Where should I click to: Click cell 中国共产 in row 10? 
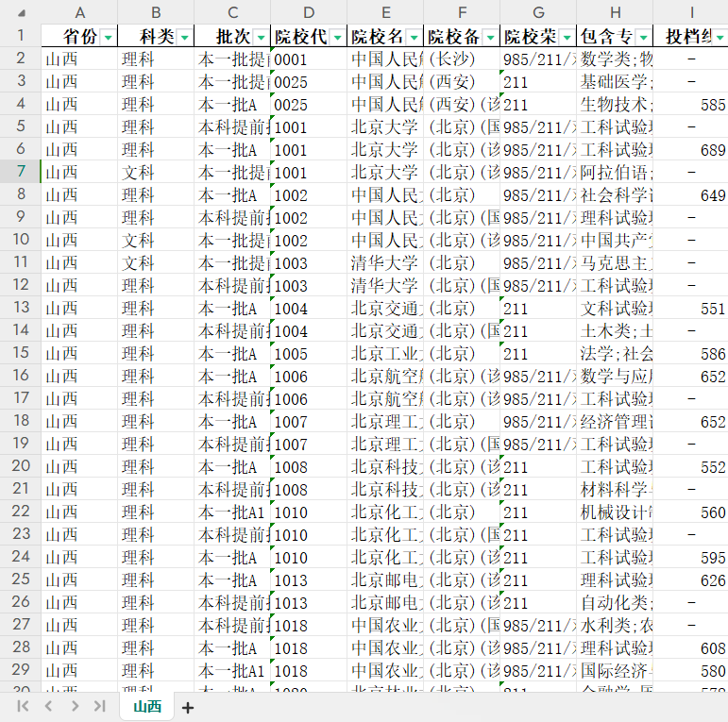(x=616, y=241)
